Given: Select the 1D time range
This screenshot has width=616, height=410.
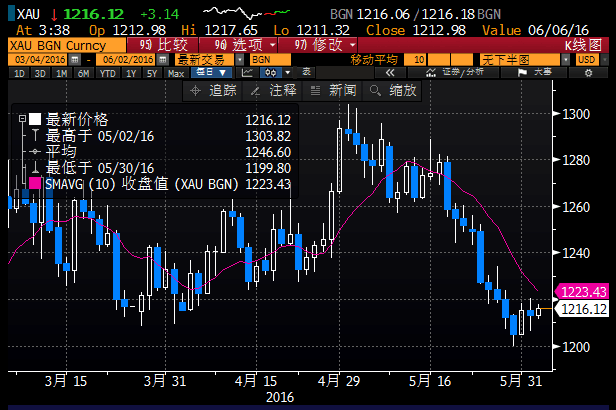Looking at the screenshot, I should [x=18, y=73].
